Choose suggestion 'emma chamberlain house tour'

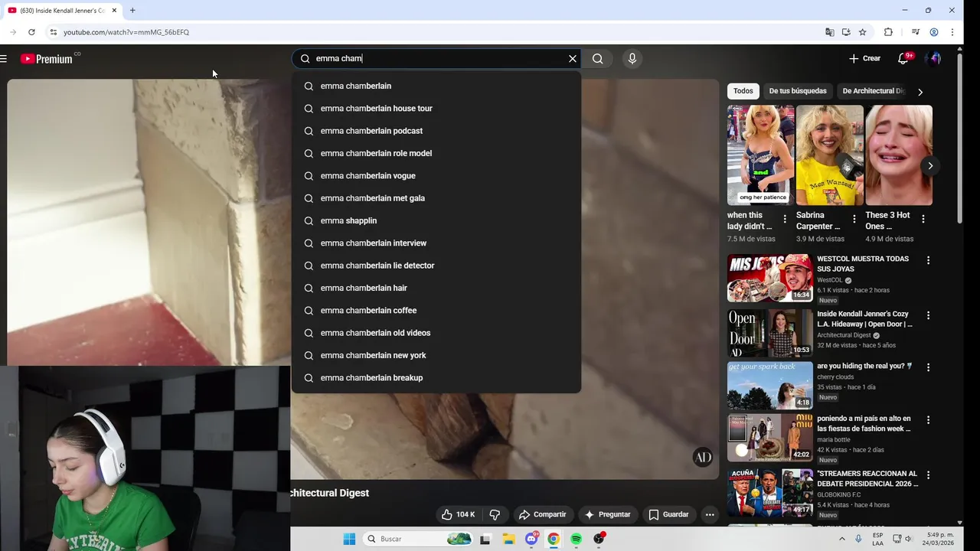(x=436, y=109)
